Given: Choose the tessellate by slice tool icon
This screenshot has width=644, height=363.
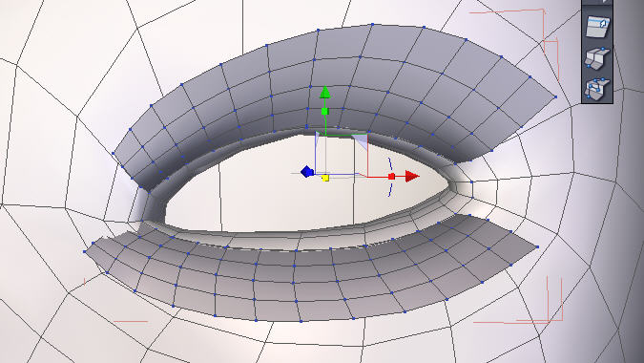Looking at the screenshot, I should pos(596,57).
